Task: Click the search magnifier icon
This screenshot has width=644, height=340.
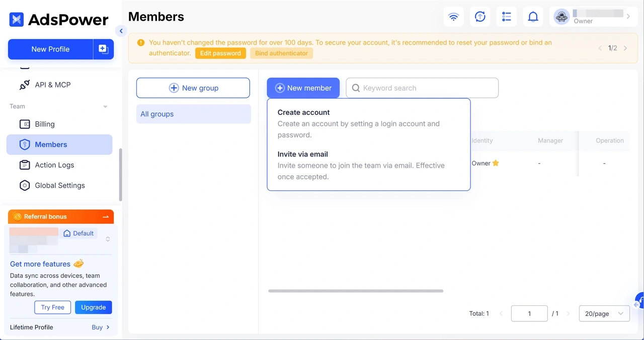Action: (356, 88)
